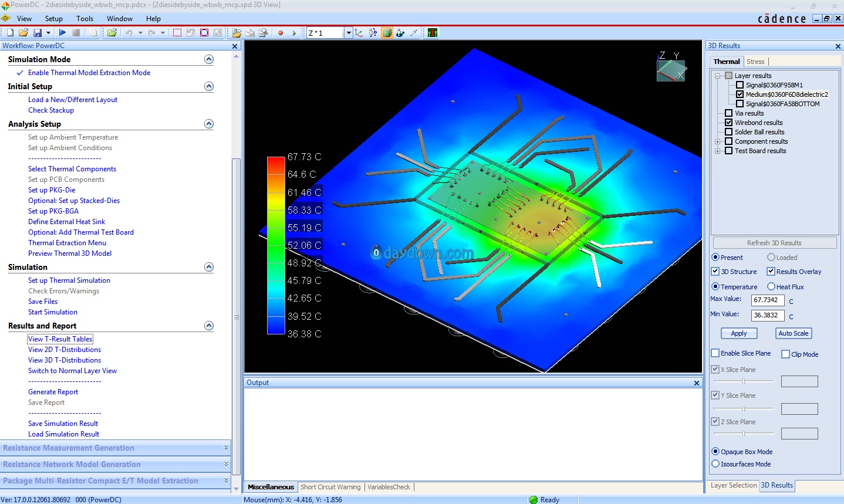Select the red dashed rectangle selection tool
This screenshot has width=844, height=504.
[x=177, y=33]
